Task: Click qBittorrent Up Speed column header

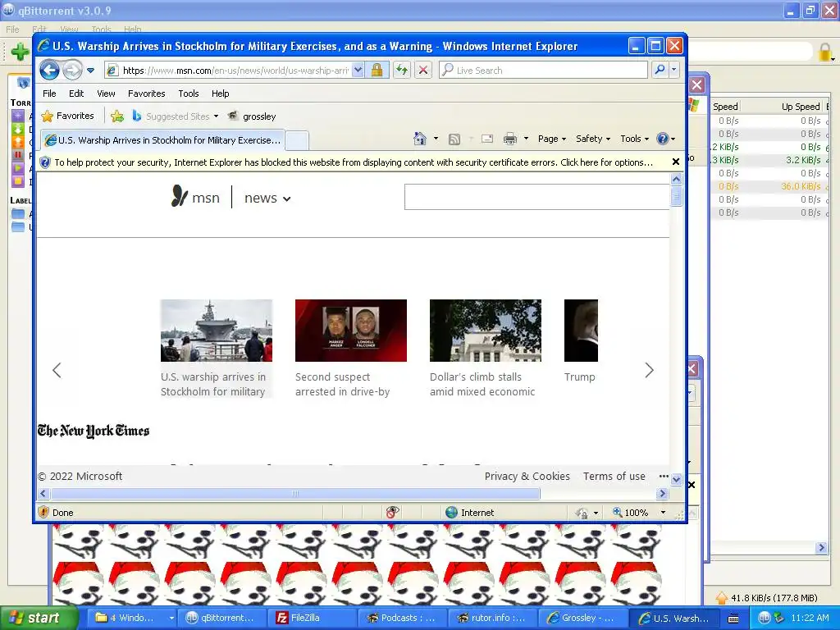Action: click(801, 107)
